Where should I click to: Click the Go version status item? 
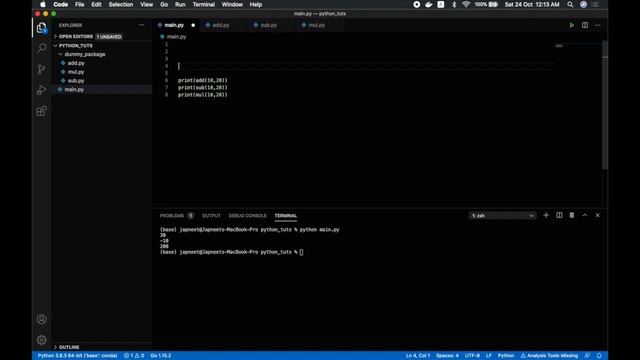[161, 356]
